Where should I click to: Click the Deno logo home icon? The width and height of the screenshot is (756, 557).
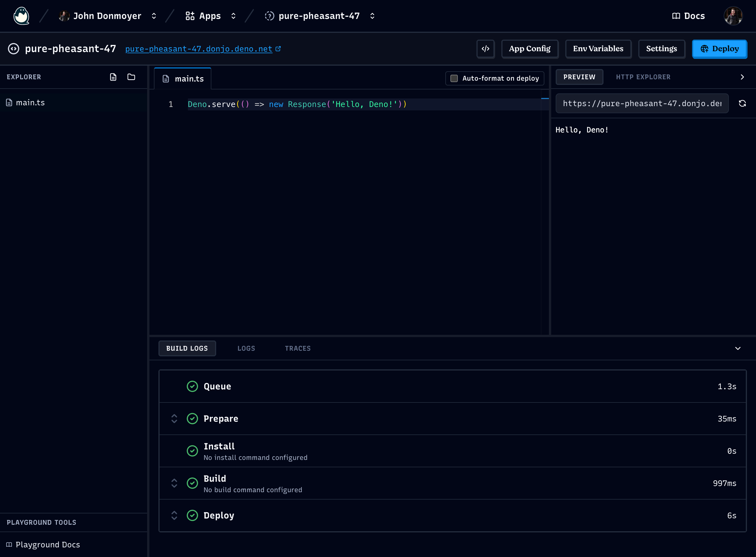21,16
